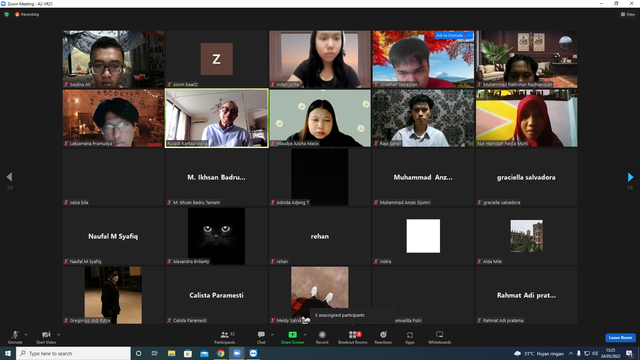
Task: Click the green Share Screen button
Action: click(x=292, y=337)
